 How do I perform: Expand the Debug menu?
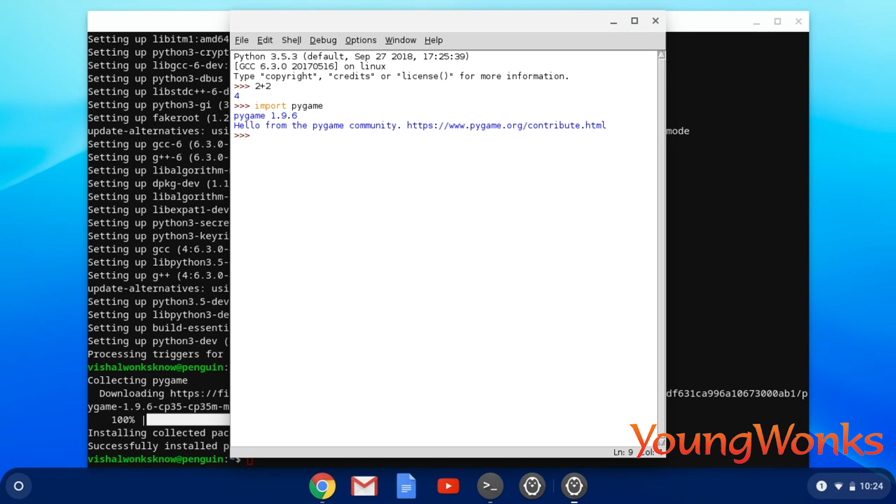(323, 40)
